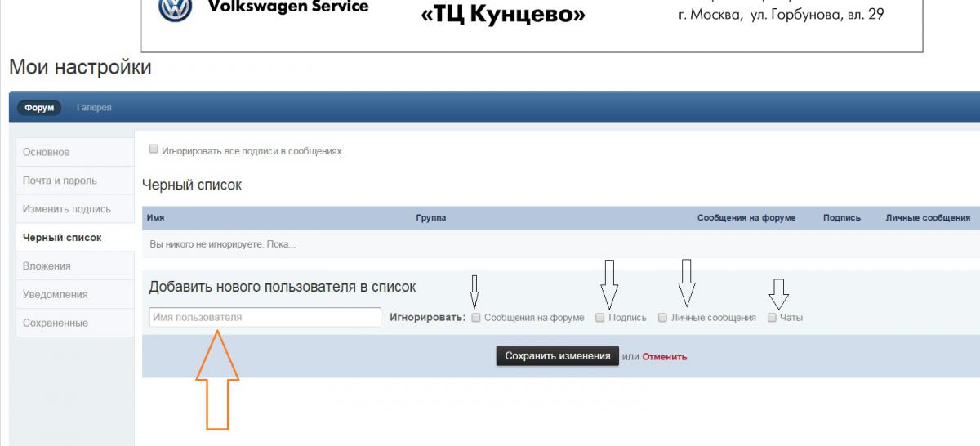The image size is (980, 446).
Task: Select Черный список in sidebar
Action: [x=74, y=238]
